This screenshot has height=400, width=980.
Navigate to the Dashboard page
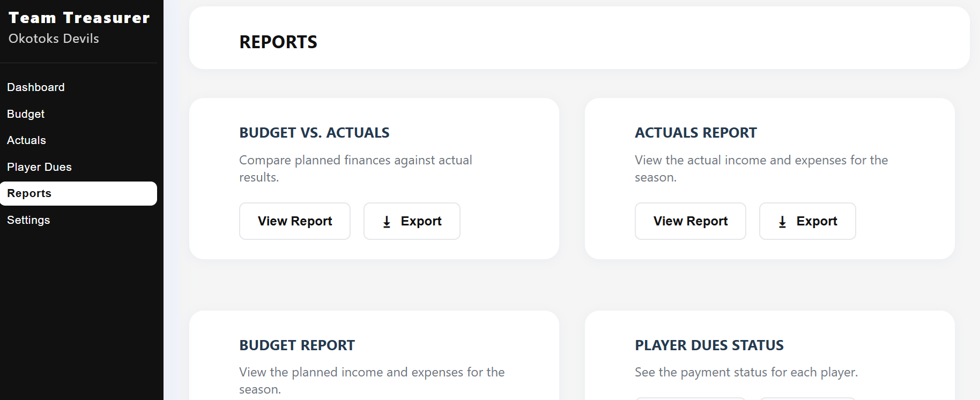(x=36, y=87)
